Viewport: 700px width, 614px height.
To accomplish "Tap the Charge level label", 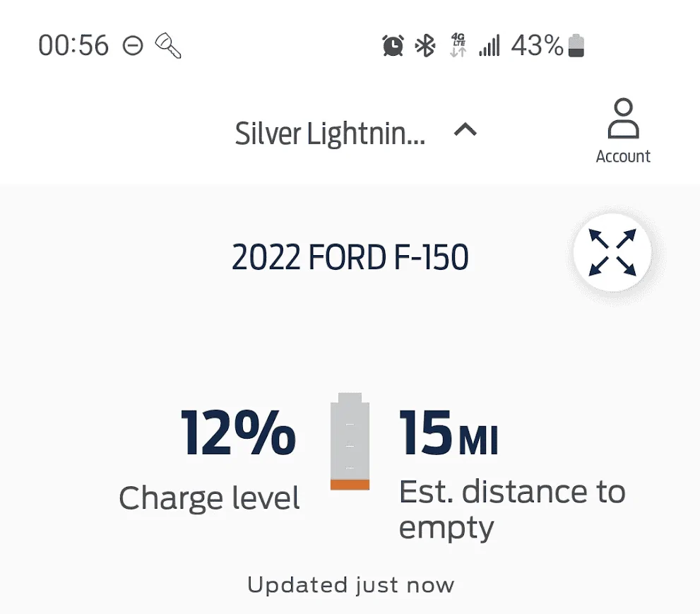I will [x=209, y=498].
